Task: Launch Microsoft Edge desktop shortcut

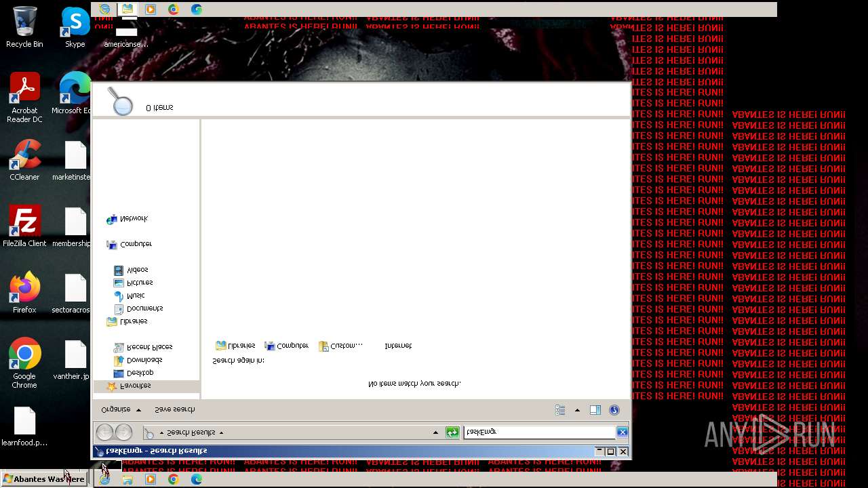Action: pyautogui.click(x=73, y=93)
